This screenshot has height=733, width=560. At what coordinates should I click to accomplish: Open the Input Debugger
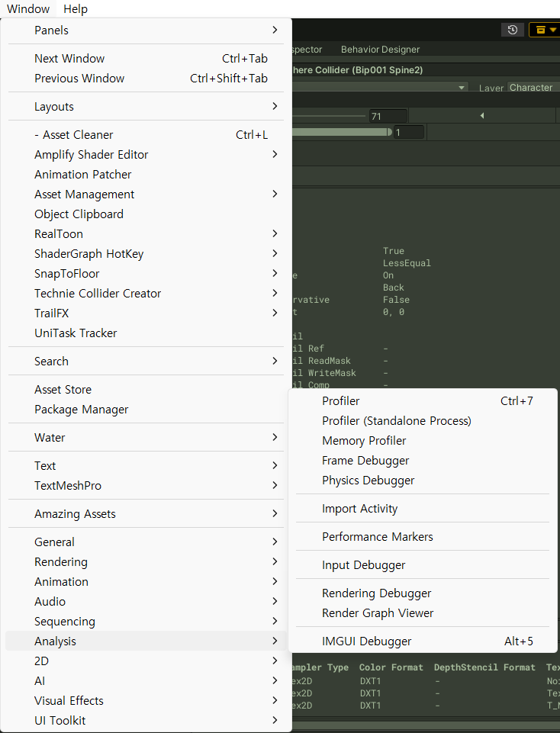pyautogui.click(x=423, y=565)
